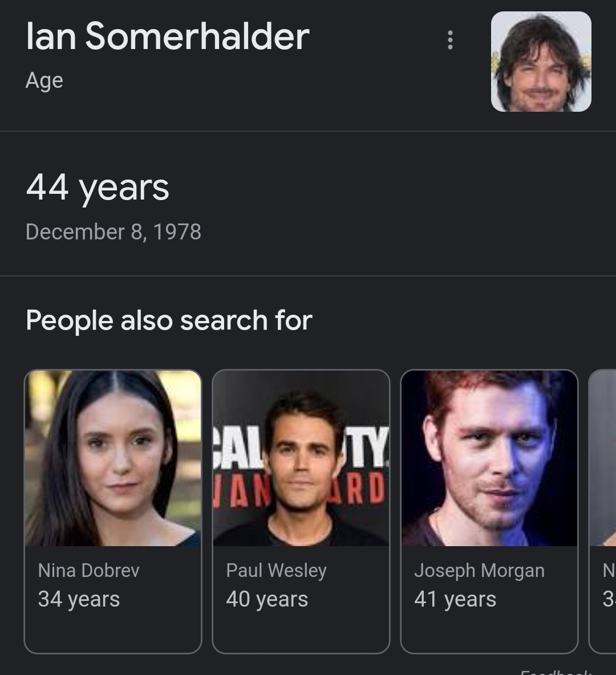Click the Nina Dobrev name link

pos(89,570)
